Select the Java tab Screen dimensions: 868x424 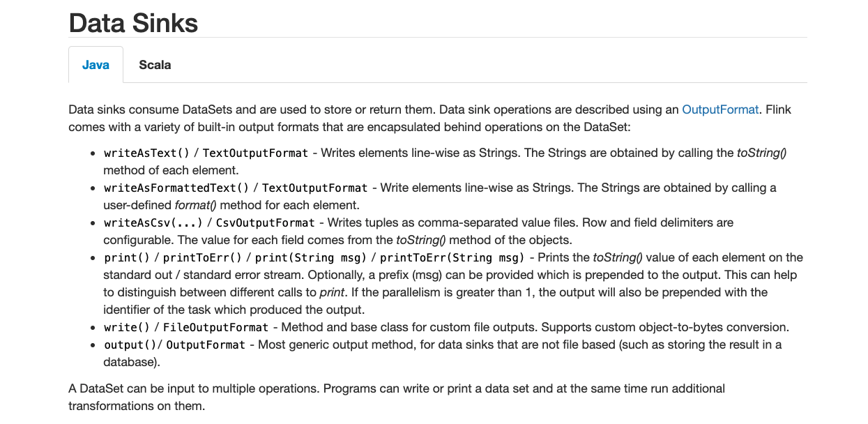[x=96, y=65]
